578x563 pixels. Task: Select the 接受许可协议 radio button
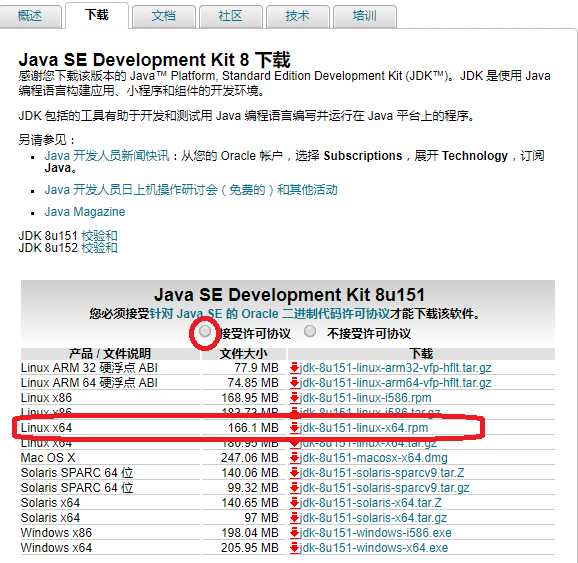tap(205, 331)
